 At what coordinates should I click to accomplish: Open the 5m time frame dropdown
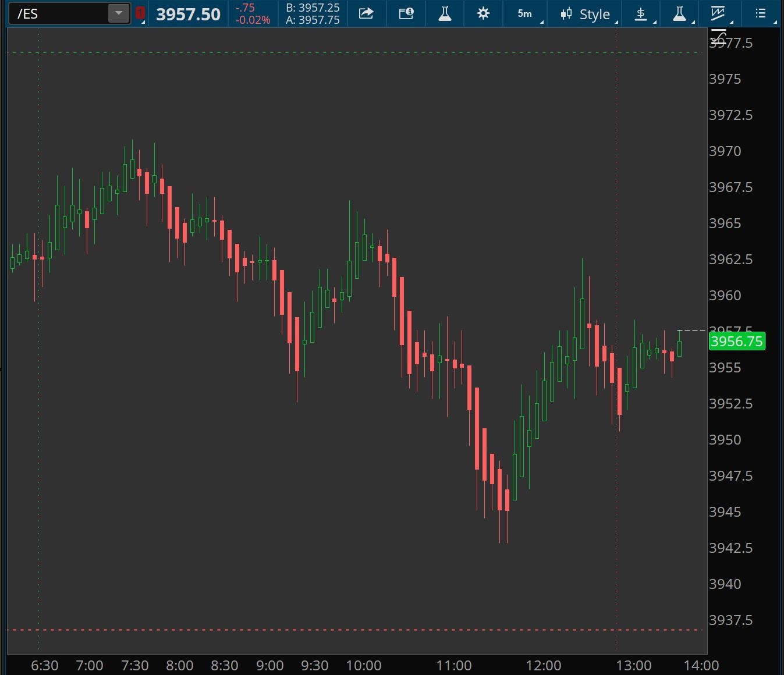tap(526, 13)
